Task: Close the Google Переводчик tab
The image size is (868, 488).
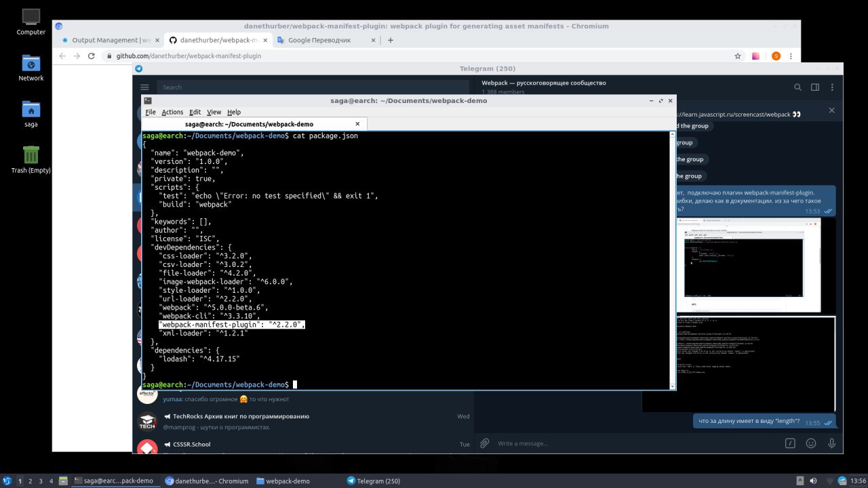Action: pyautogui.click(x=374, y=40)
